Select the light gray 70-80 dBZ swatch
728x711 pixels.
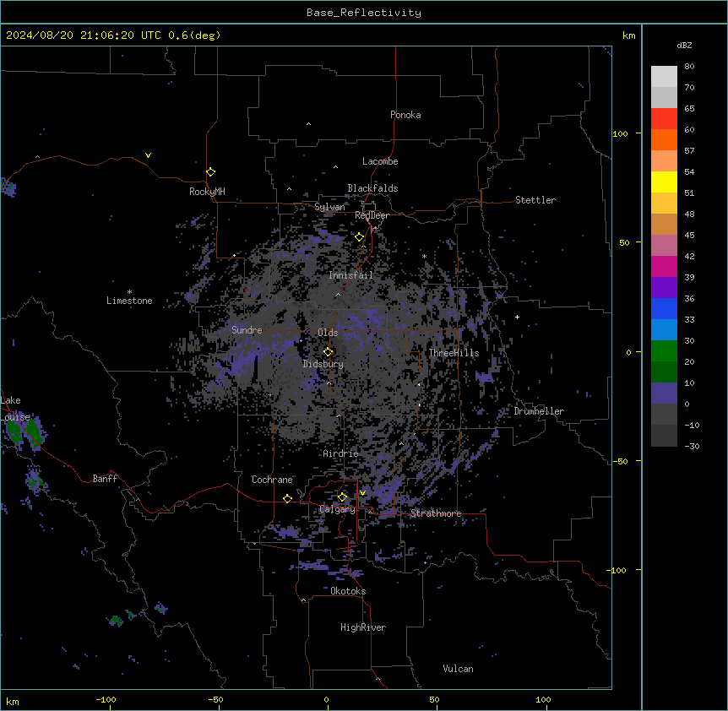(664, 76)
